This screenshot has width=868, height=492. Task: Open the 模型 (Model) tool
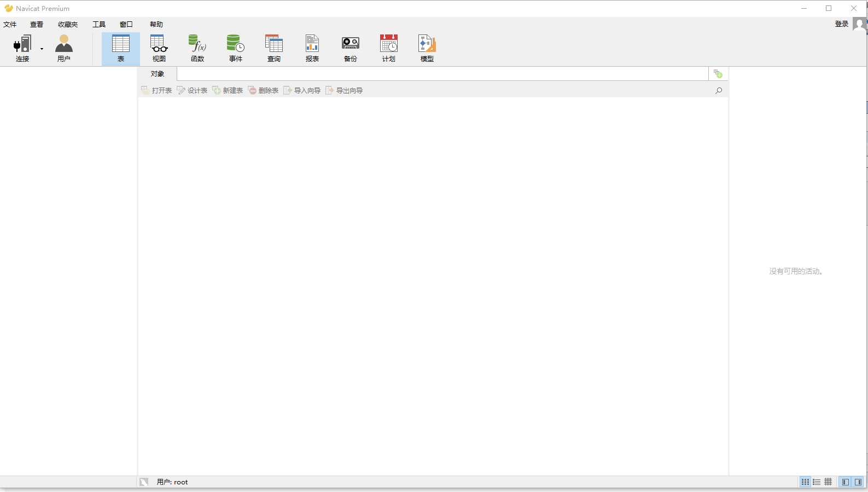[427, 48]
